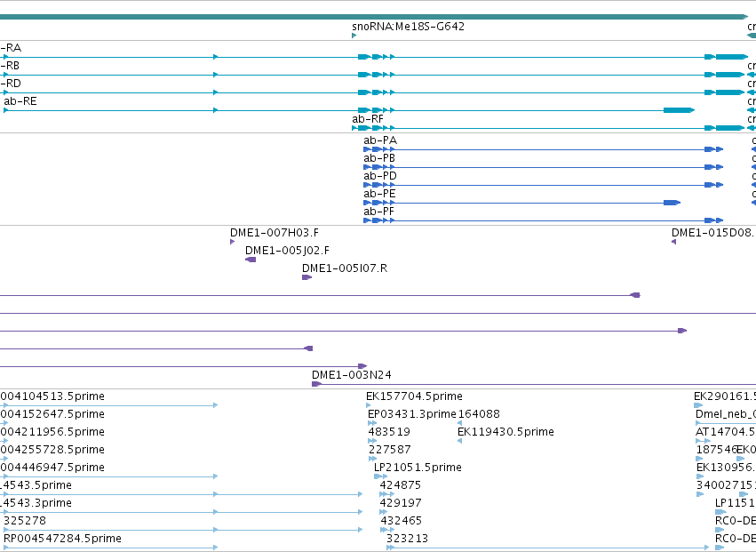Select the purple start glyph of DME1-003N24
Screen dimensions: 756x552
(x=316, y=384)
